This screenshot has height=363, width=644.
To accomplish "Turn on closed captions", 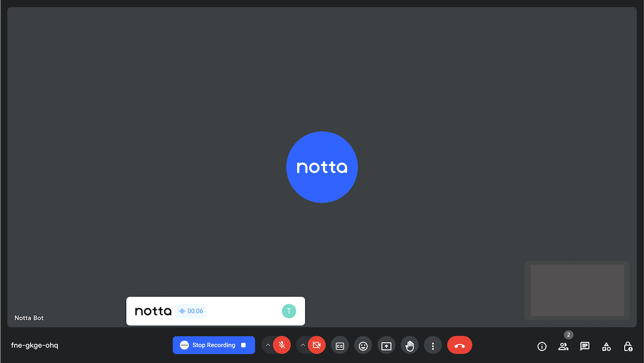I will point(340,345).
